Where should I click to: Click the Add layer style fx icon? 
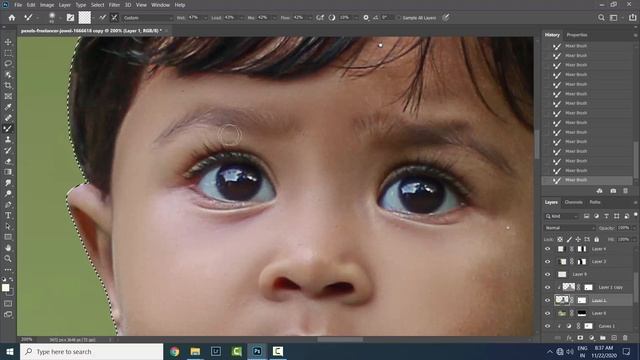(569, 338)
